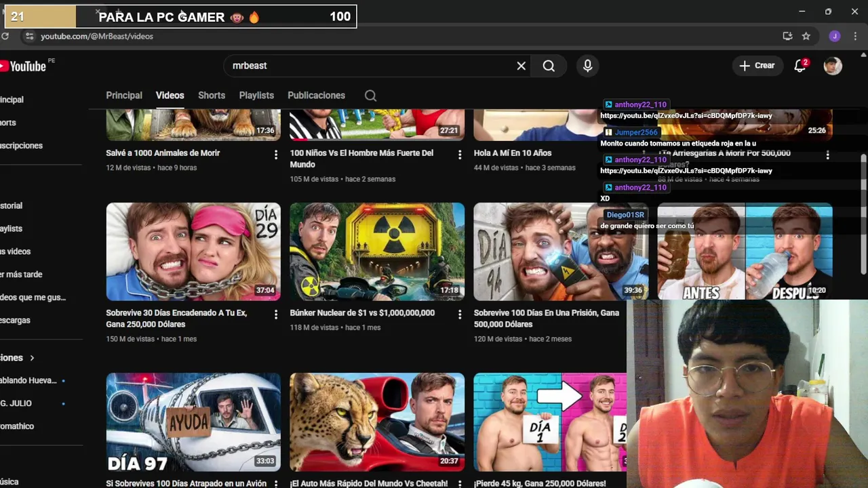Open the Búnker Nuclear video thumbnail
Image resolution: width=868 pixels, height=488 pixels.
tap(377, 251)
